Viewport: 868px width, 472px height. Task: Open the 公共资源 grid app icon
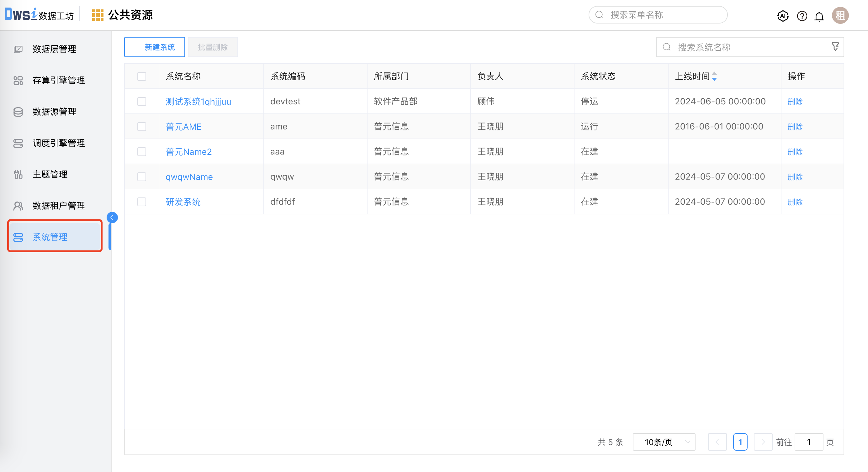point(98,15)
